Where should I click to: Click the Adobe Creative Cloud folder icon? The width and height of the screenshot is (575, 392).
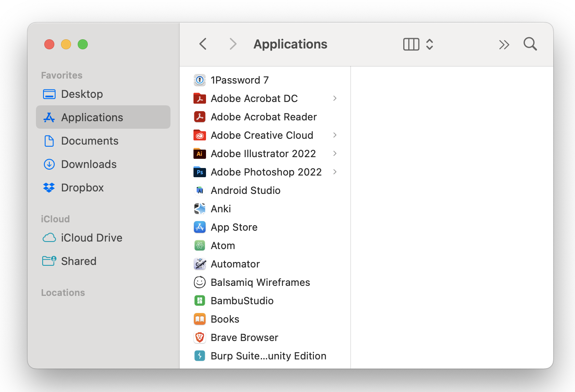[x=200, y=135]
